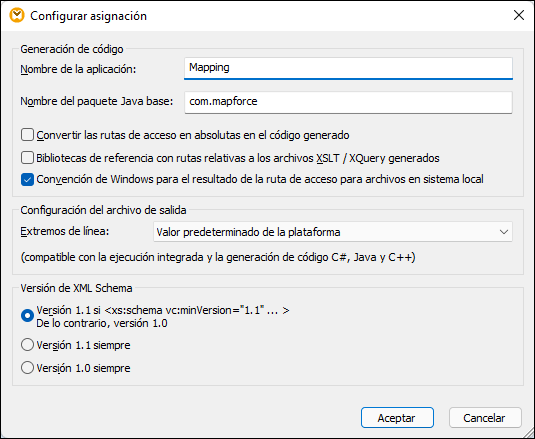Click the dropdown arrow for line endings
Screen dimensions: 535x439
tap(504, 232)
